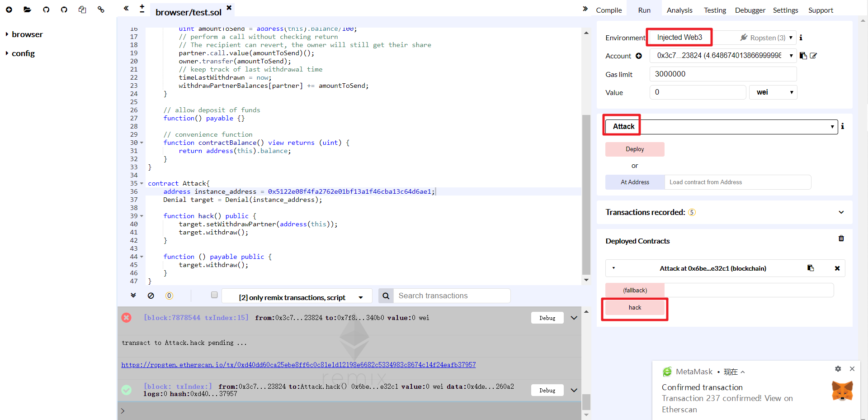Switch to the Settings tab
868x420 pixels.
click(x=785, y=10)
